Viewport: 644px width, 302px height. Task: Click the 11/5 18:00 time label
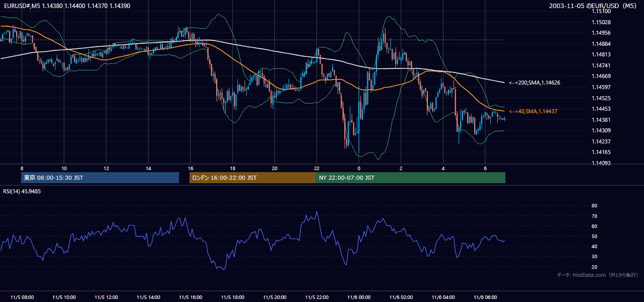tap(232, 297)
